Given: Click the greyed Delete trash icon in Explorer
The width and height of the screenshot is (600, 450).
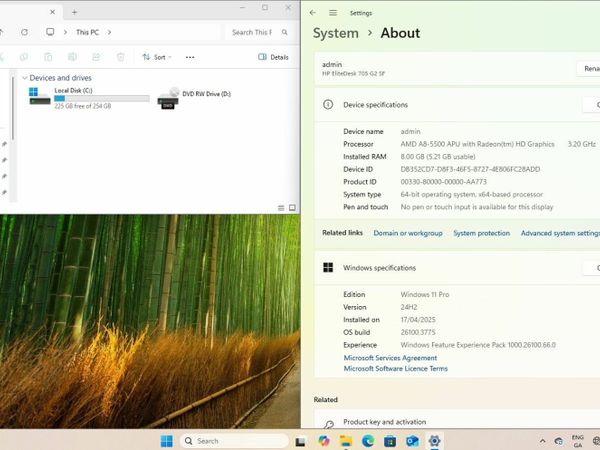Looking at the screenshot, I should coord(121,57).
